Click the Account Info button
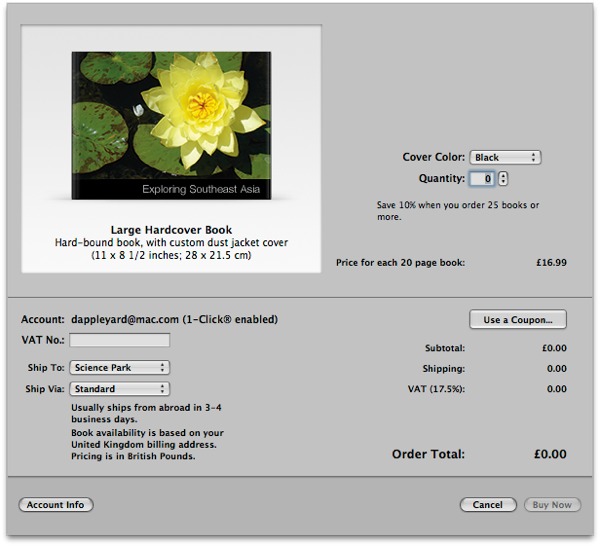Image resolution: width=600 pixels, height=546 pixels. pyautogui.click(x=56, y=505)
